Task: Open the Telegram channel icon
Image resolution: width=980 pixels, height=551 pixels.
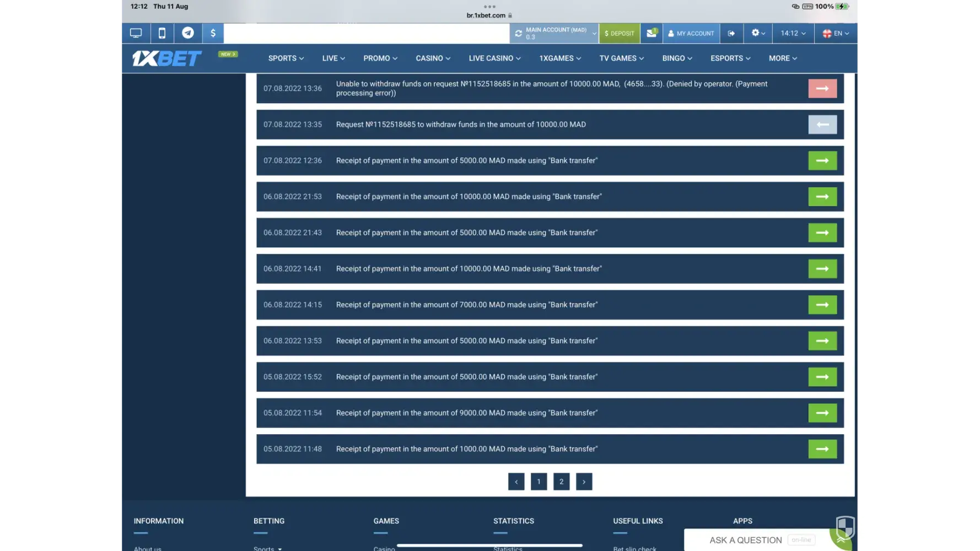Action: pyautogui.click(x=188, y=33)
